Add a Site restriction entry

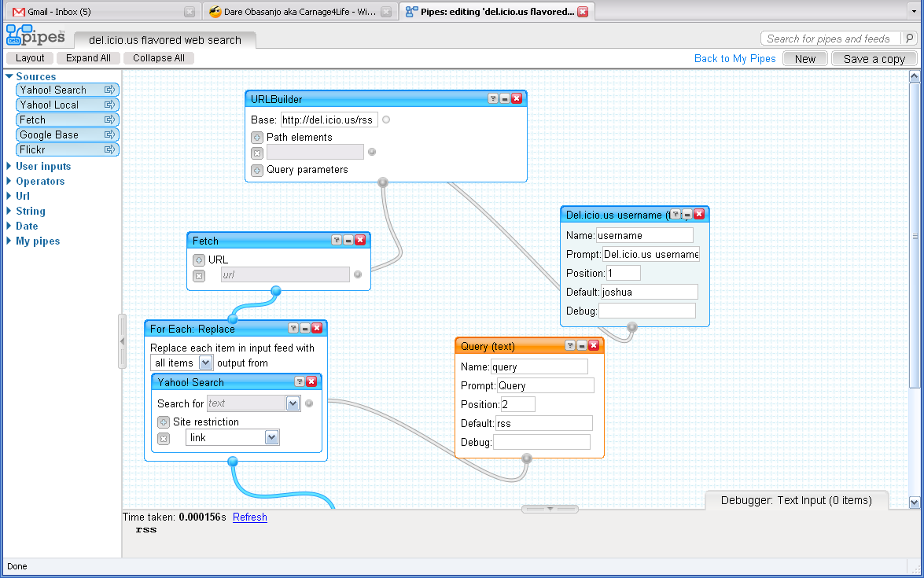coord(164,422)
